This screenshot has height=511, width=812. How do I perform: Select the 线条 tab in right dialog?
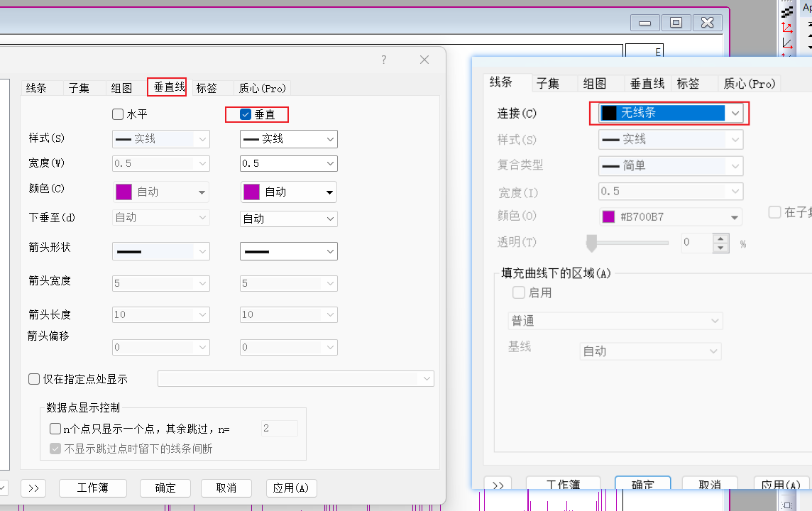pyautogui.click(x=501, y=82)
